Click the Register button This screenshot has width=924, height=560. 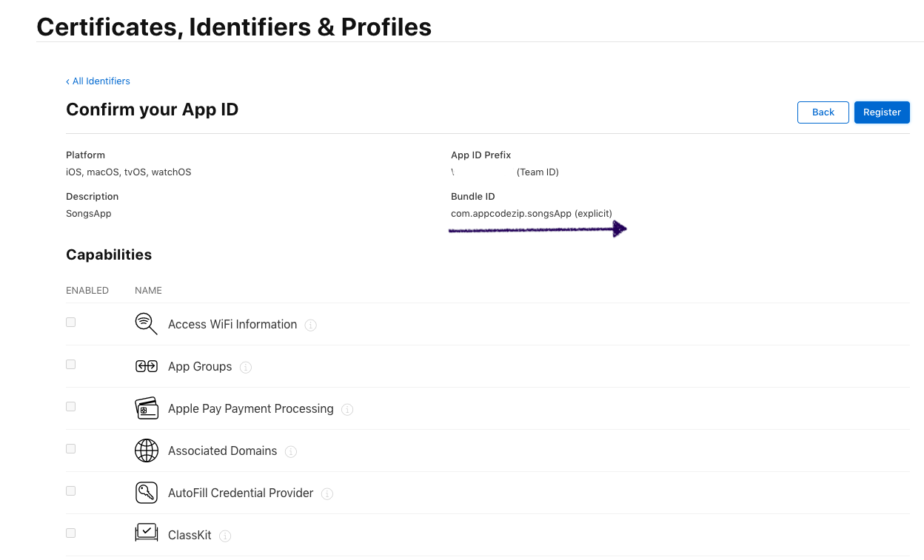pos(881,112)
